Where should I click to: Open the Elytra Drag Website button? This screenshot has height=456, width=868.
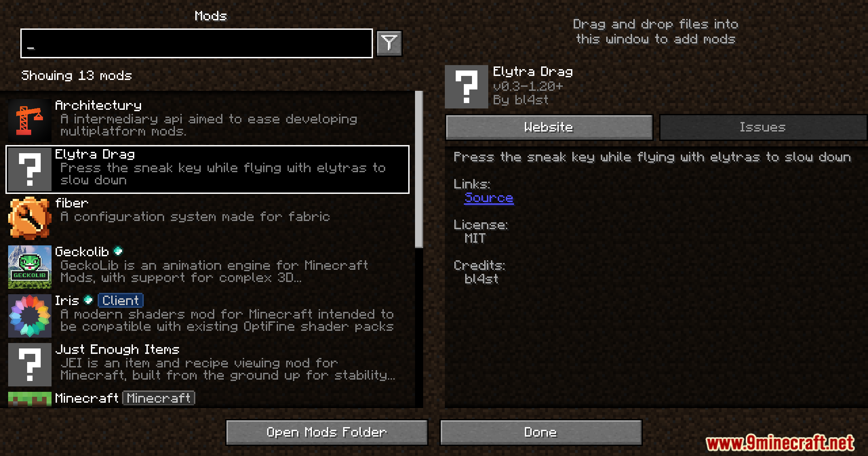coord(549,127)
